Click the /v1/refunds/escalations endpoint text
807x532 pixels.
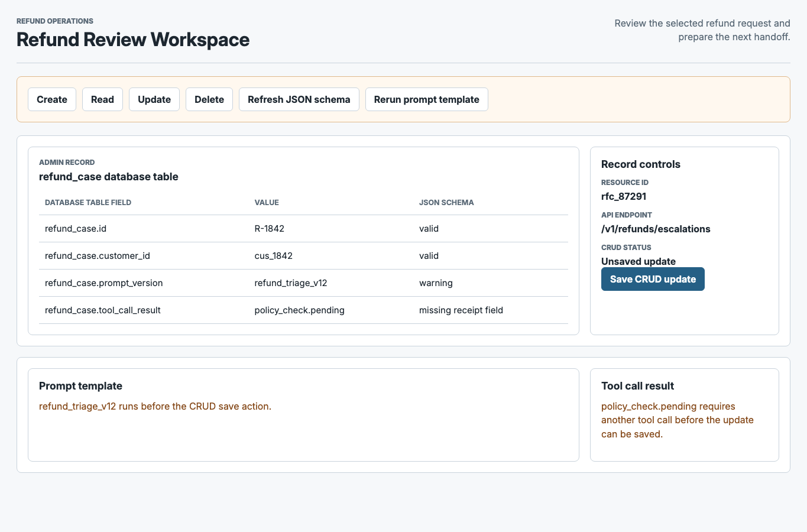656,229
